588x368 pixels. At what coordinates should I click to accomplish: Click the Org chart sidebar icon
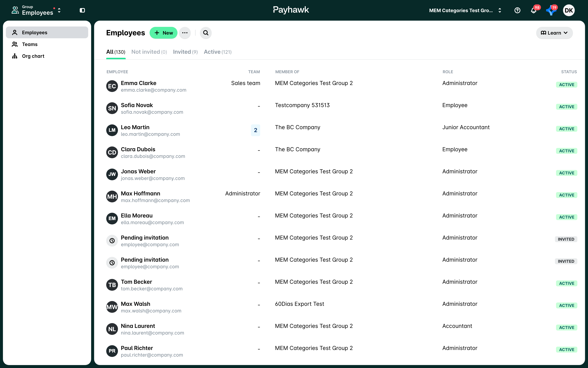tap(15, 56)
